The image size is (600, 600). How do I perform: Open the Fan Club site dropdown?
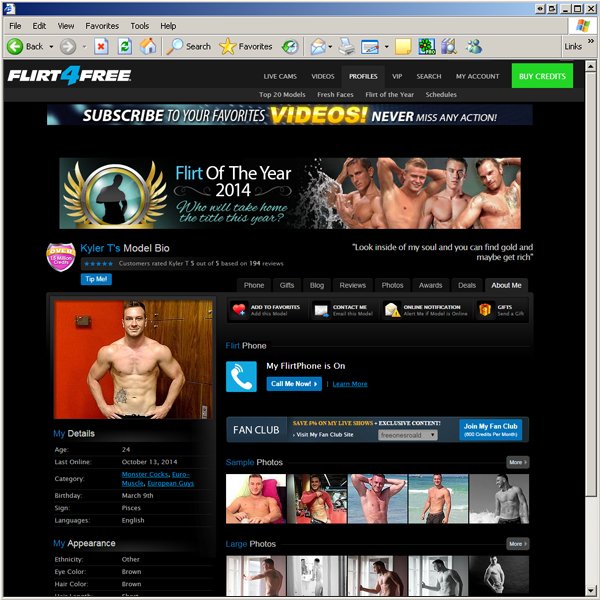pos(408,435)
